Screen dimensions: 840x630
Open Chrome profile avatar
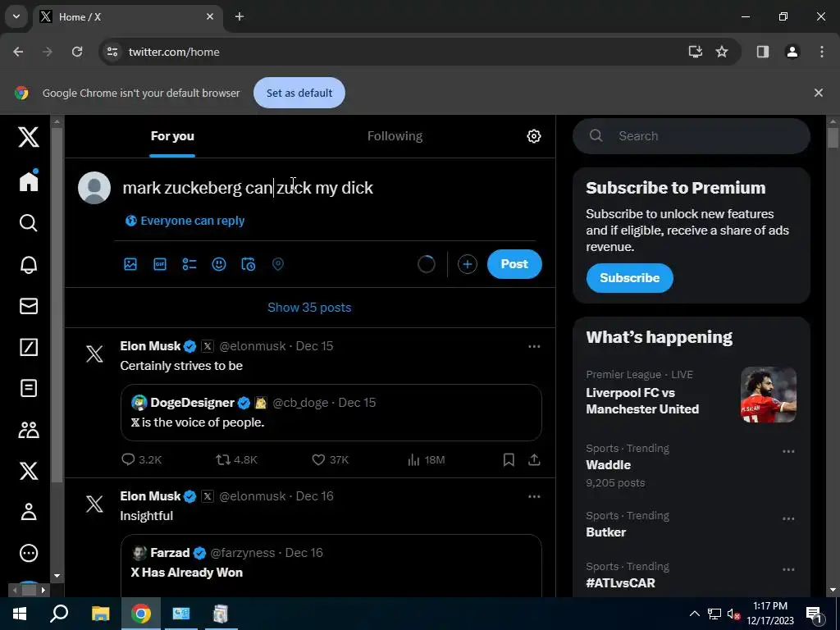tap(792, 52)
